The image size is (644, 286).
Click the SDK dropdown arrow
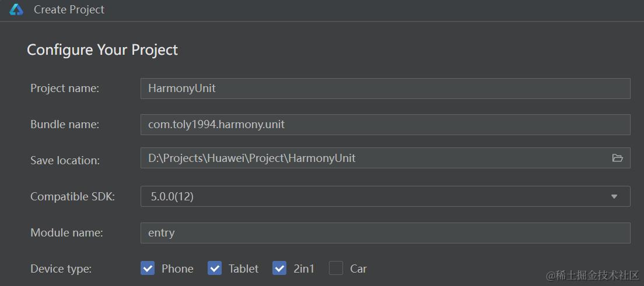(614, 197)
